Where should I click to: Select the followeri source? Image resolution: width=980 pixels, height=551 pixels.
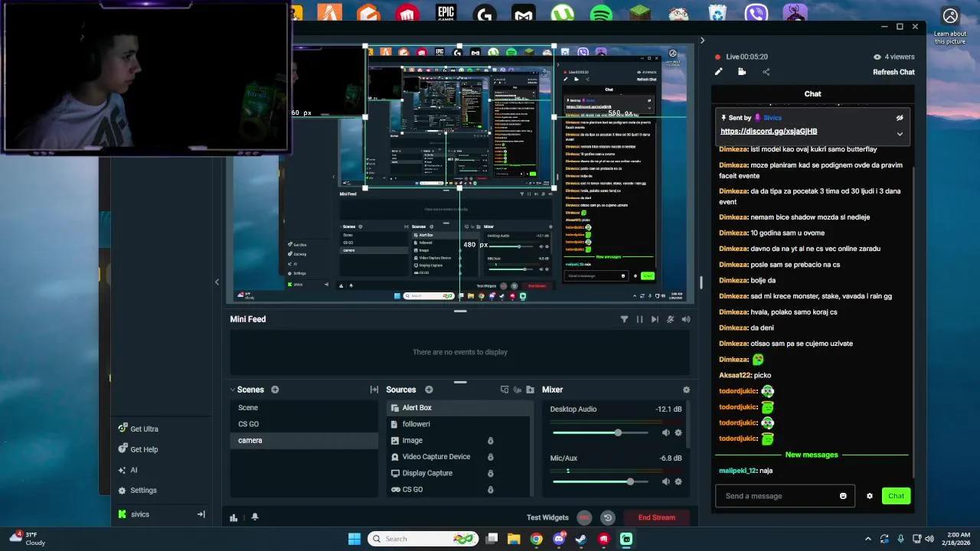click(x=458, y=424)
